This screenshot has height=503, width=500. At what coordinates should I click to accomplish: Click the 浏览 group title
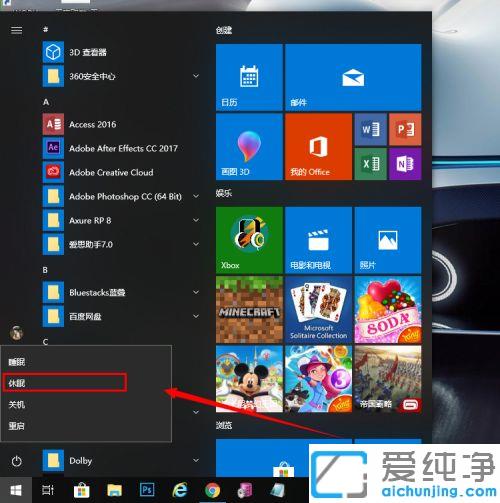224,425
